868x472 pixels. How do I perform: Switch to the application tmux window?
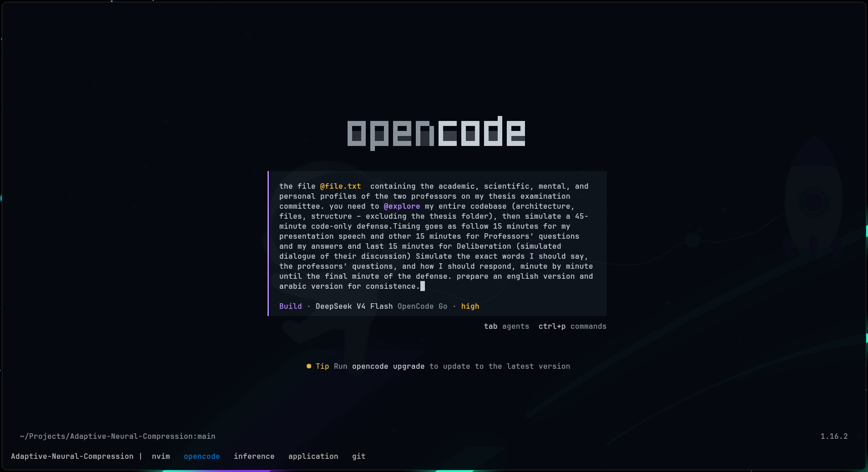click(x=313, y=456)
